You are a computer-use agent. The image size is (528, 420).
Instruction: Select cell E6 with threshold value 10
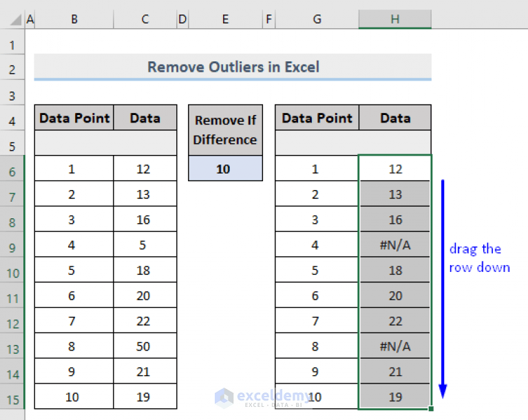coord(225,169)
